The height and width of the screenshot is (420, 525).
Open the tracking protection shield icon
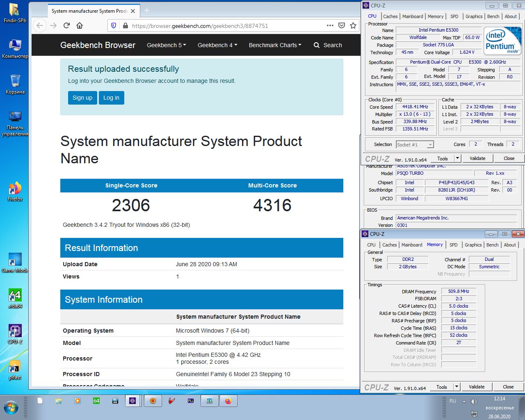(x=114, y=25)
